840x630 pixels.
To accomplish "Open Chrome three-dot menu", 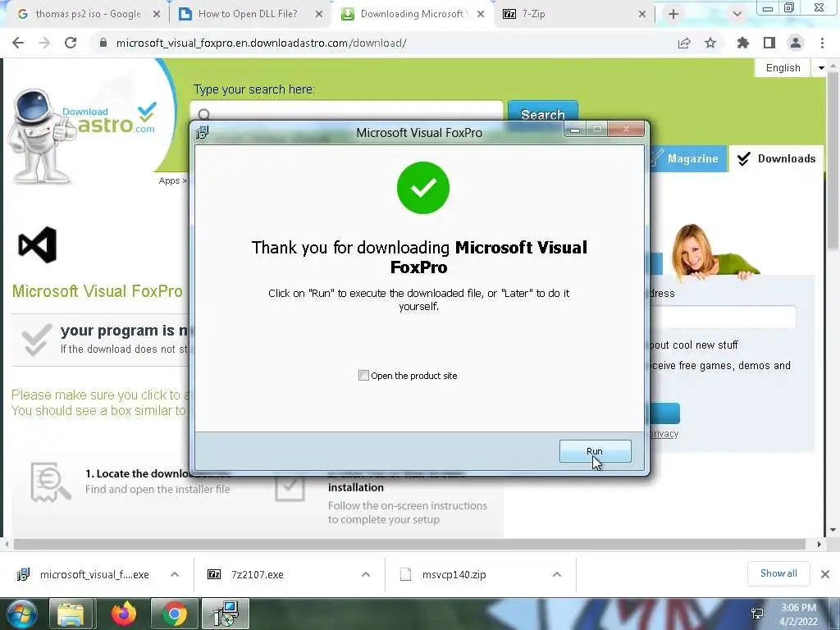I will click(822, 43).
